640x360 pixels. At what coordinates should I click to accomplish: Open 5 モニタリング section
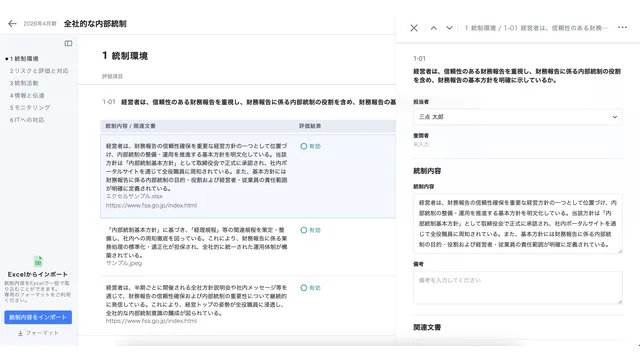click(x=30, y=108)
